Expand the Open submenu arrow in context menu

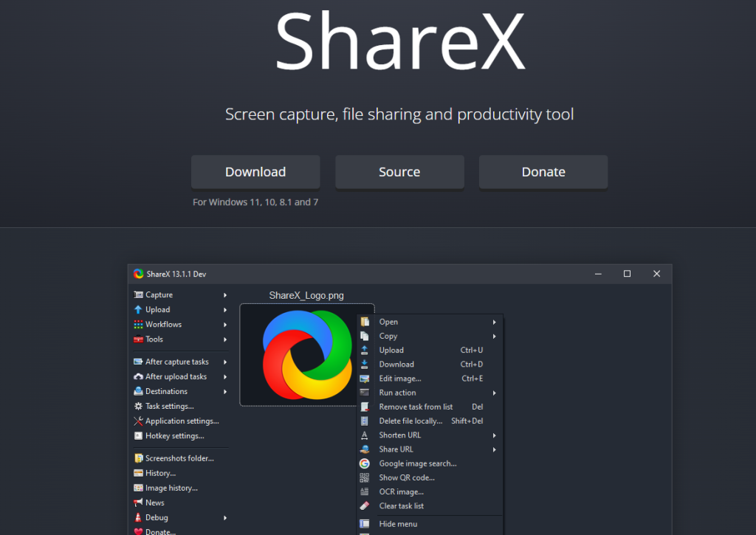494,322
